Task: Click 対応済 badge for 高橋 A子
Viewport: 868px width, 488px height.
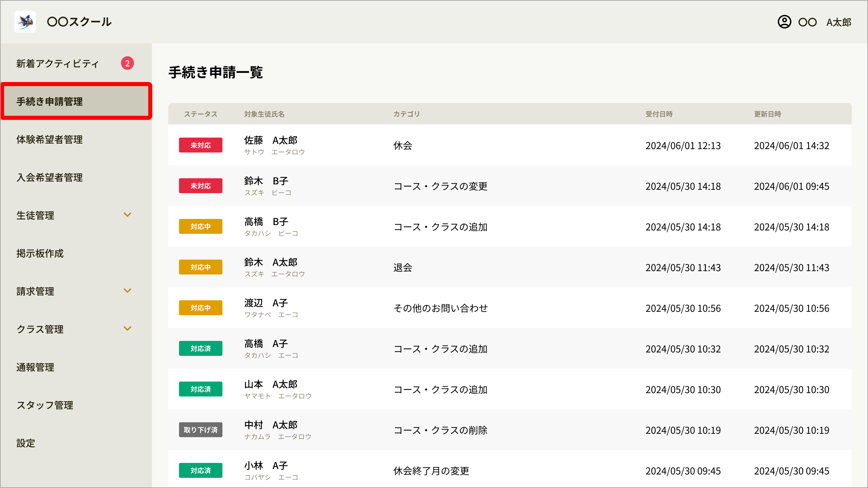Action: pyautogui.click(x=201, y=348)
